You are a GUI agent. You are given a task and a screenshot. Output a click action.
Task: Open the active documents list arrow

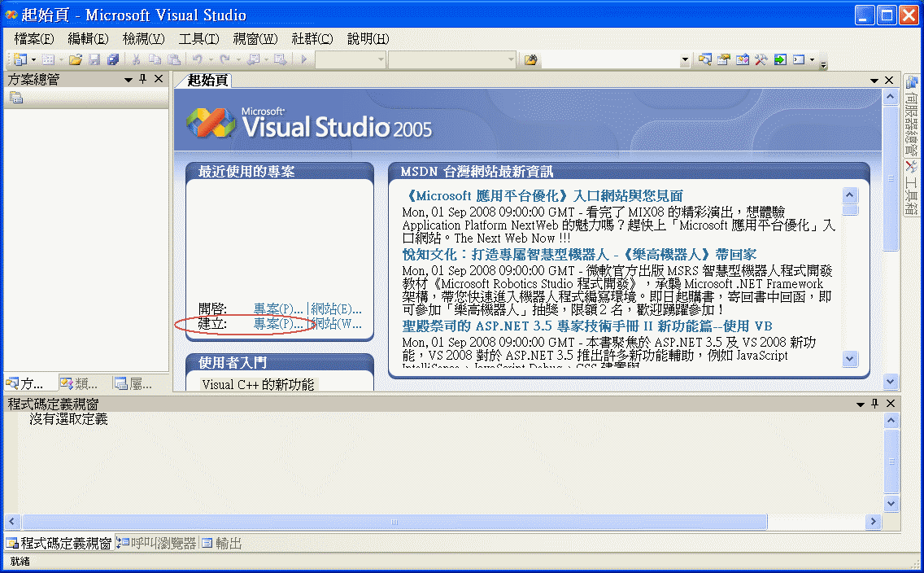tap(874, 81)
